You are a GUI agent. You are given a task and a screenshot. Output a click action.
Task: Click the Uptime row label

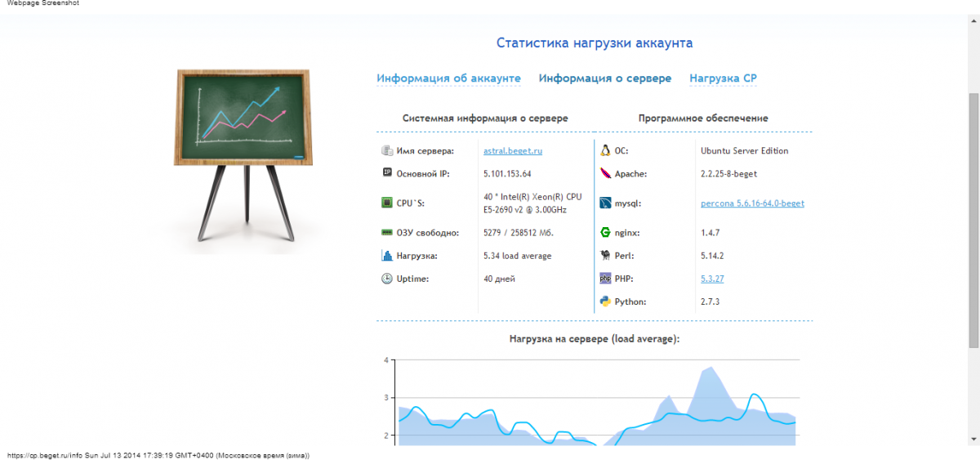tap(412, 279)
